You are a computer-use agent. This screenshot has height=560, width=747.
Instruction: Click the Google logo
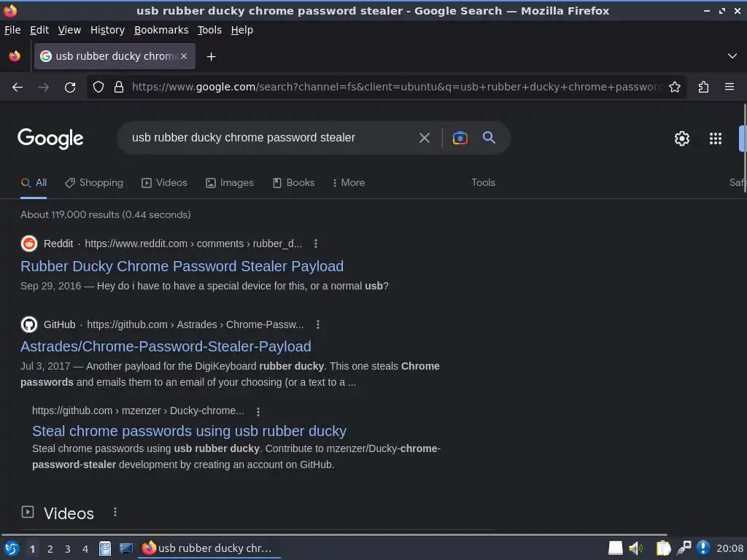tap(50, 139)
